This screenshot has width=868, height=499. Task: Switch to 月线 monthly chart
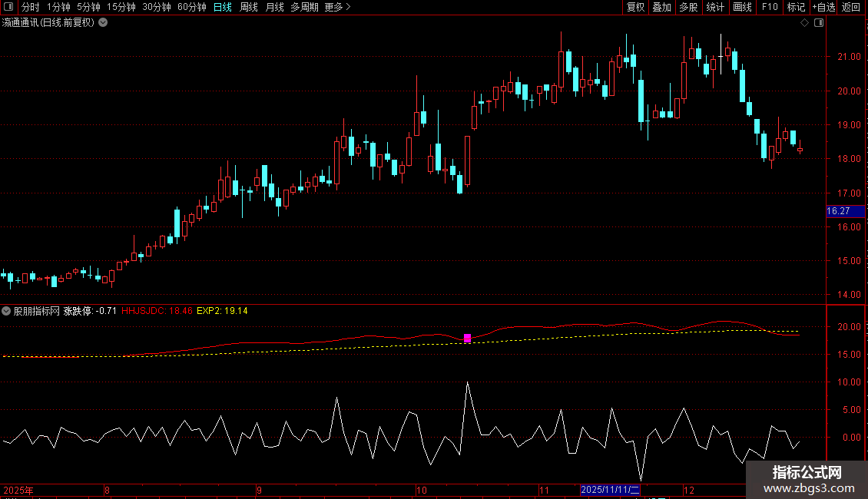coord(274,7)
